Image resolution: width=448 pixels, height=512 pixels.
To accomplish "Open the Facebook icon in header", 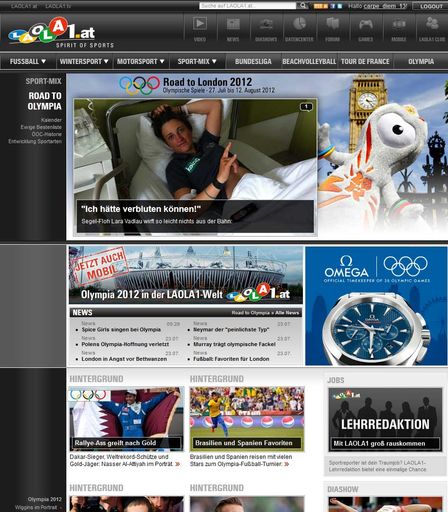I will coord(333,6).
